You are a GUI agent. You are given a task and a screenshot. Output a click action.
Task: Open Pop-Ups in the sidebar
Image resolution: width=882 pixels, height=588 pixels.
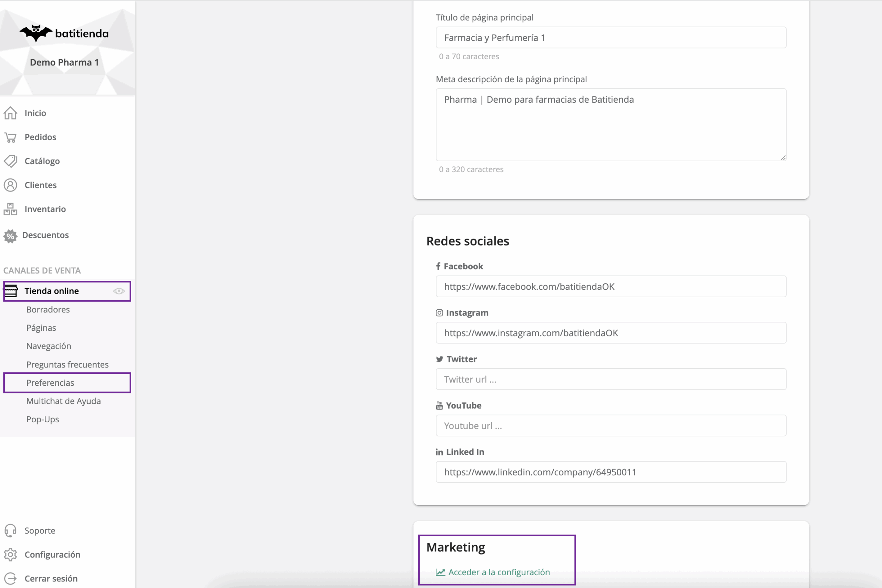tap(43, 420)
